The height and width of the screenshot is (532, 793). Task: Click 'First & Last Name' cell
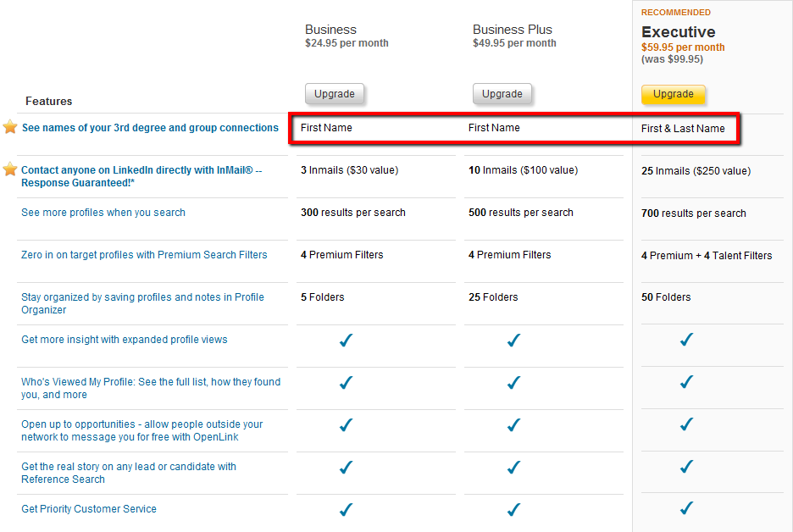[683, 129]
